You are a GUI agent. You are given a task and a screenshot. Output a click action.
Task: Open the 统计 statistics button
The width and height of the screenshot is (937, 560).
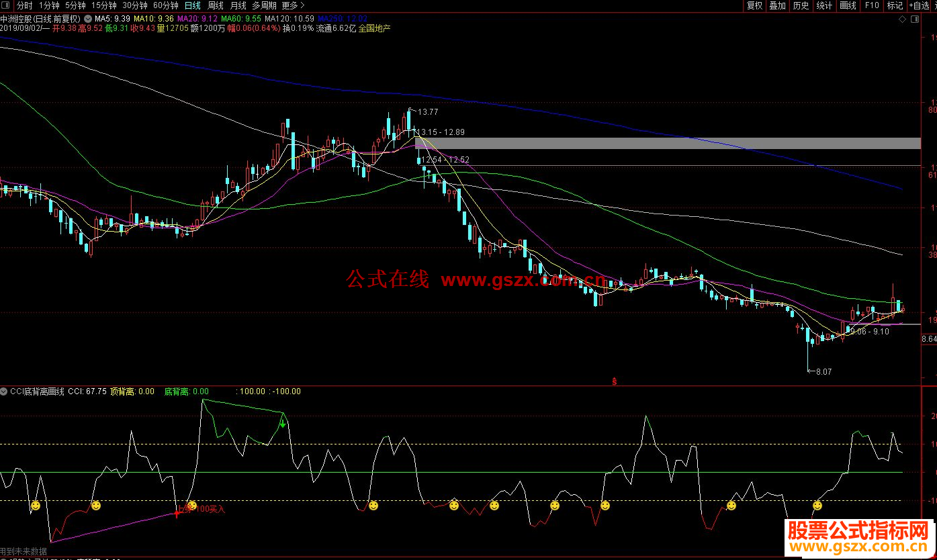pyautogui.click(x=824, y=5)
